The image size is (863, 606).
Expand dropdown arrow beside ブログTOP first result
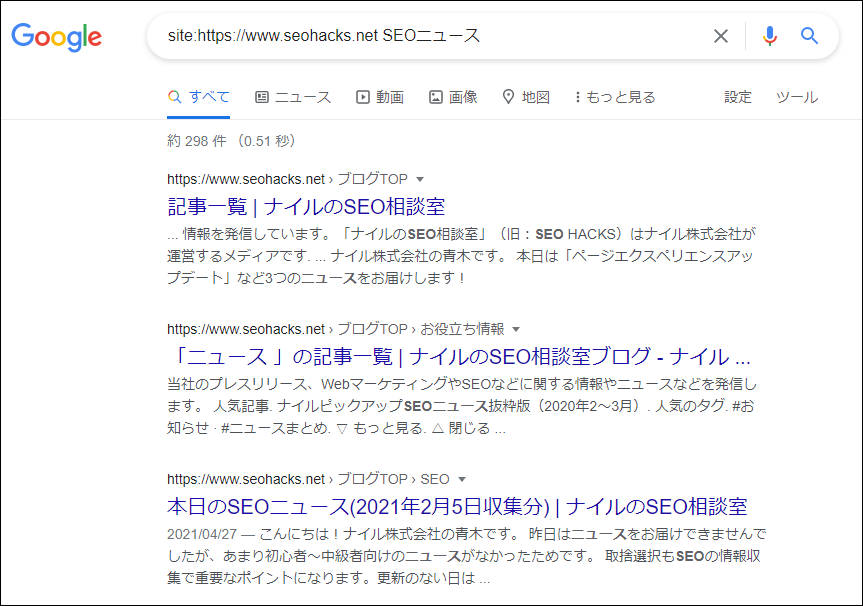pyautogui.click(x=420, y=179)
